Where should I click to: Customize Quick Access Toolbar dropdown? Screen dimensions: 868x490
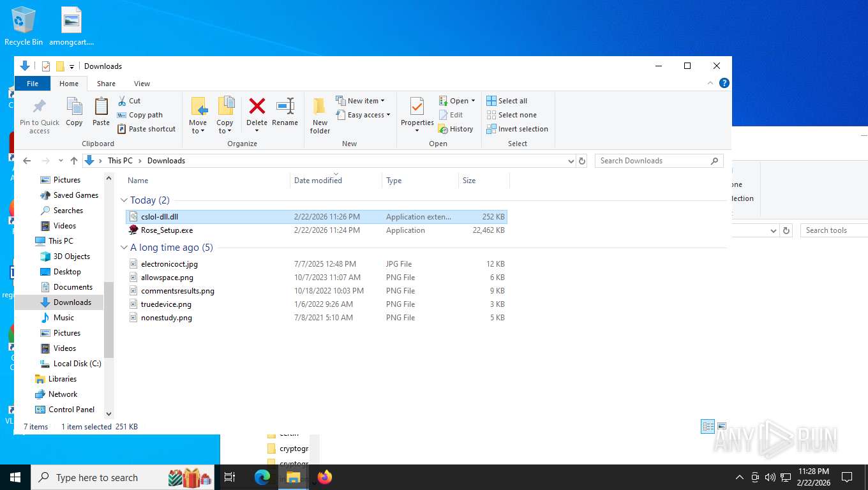pos(71,66)
